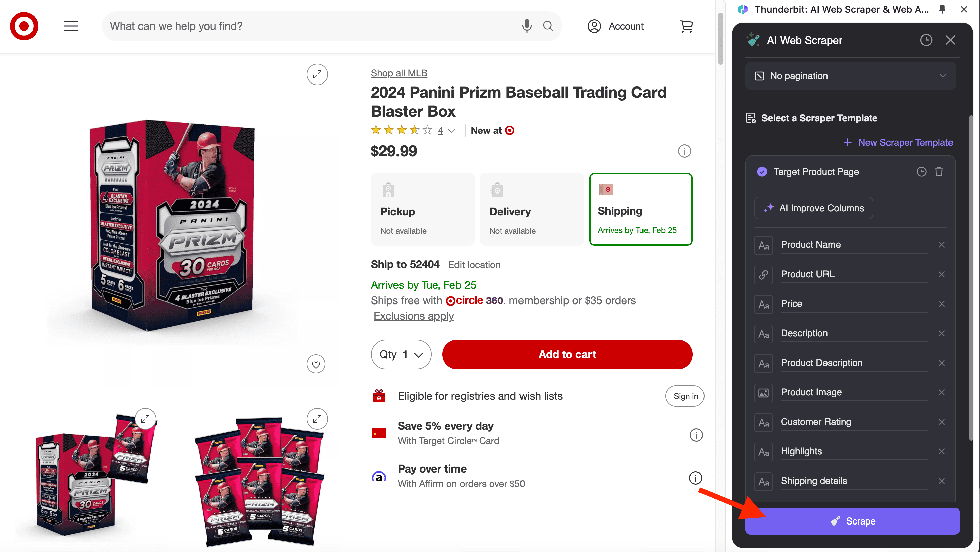Screen dimensions: 980x552
Task: Open the Qty quantity dropdown
Action: pos(401,354)
